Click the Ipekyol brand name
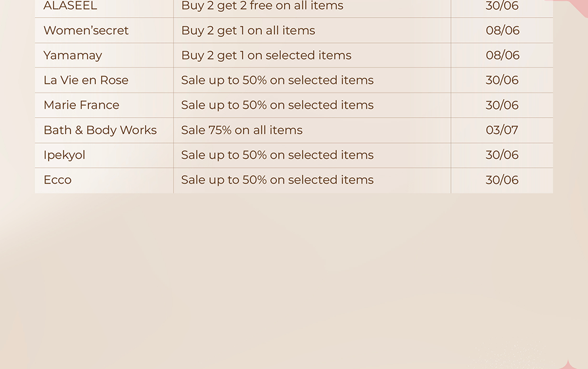The image size is (588, 369). pos(64,155)
